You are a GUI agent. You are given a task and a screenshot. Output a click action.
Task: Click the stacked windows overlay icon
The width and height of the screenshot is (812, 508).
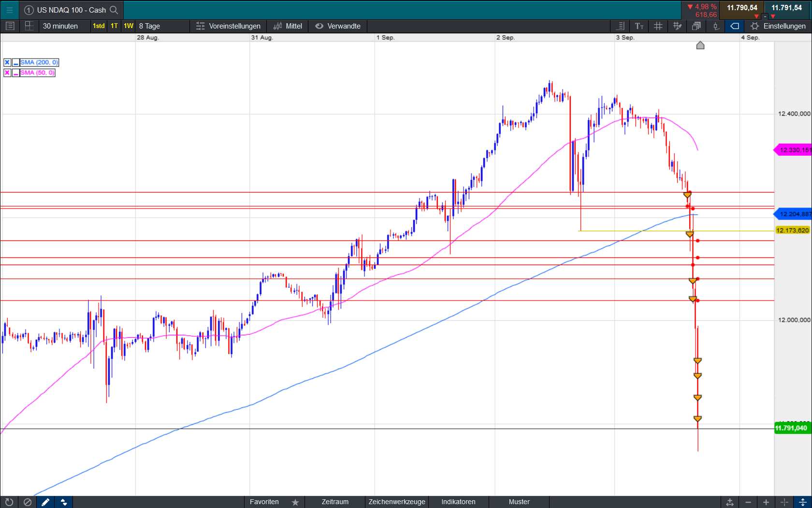(x=696, y=26)
